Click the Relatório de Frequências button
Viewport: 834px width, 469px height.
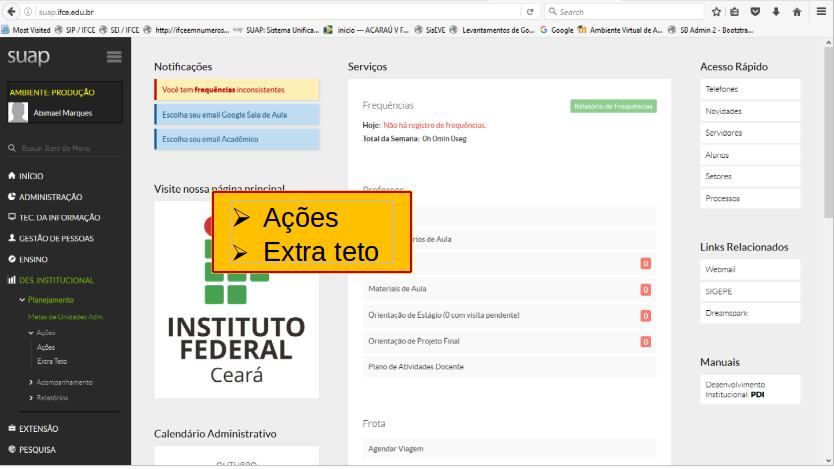click(613, 106)
